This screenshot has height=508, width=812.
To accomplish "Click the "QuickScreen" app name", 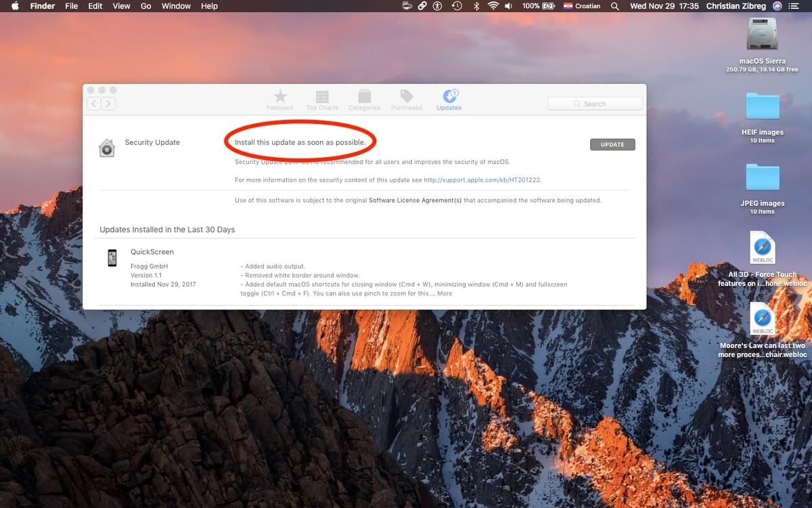I will [152, 252].
